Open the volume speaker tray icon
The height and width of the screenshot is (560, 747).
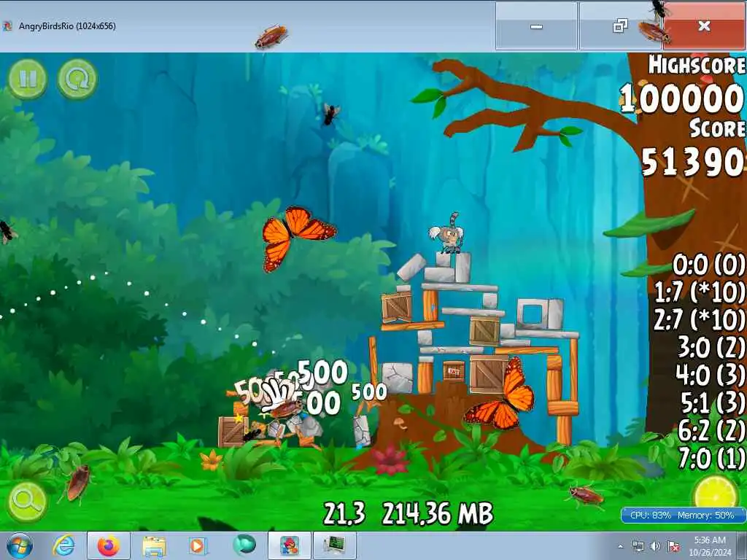click(656, 546)
